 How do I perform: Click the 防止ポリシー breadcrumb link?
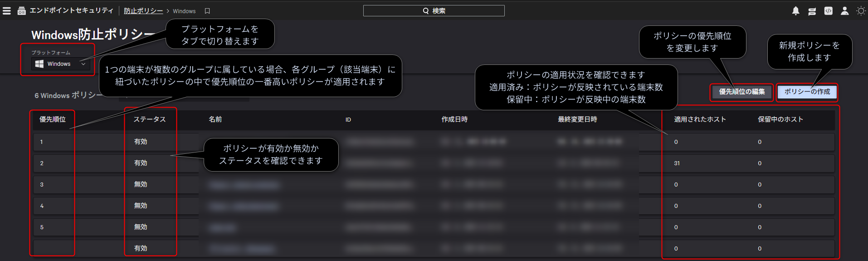pyautogui.click(x=143, y=11)
